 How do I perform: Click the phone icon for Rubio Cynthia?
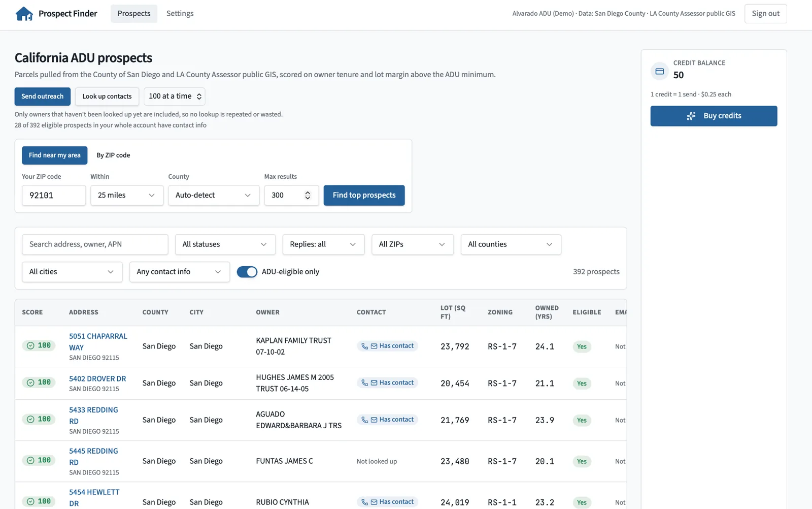click(364, 502)
